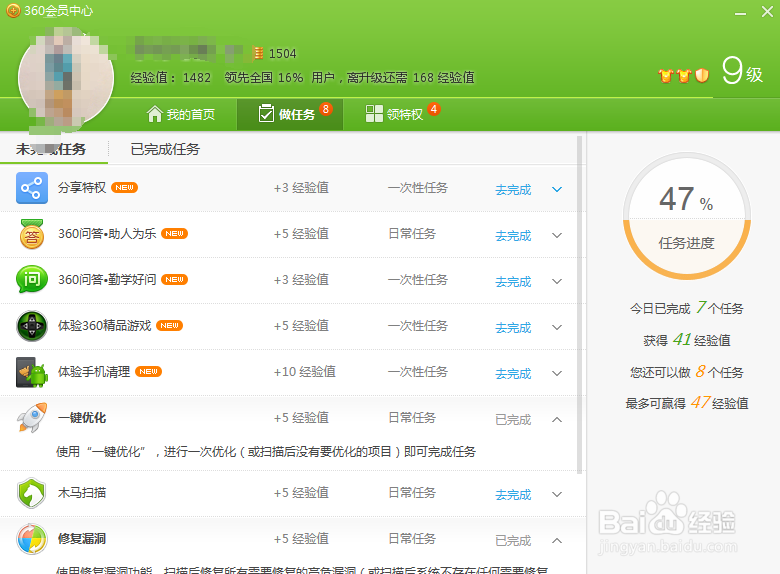Minimize the 360会员中心 window

(x=740, y=12)
